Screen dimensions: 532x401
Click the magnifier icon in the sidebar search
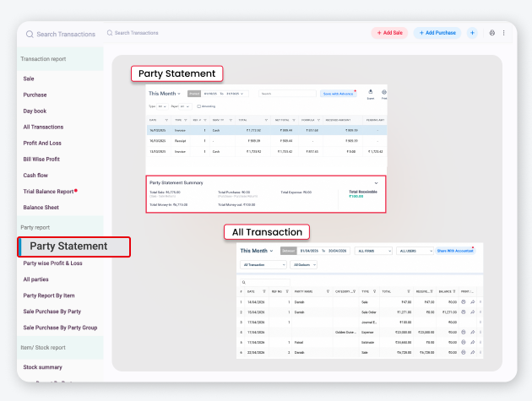click(x=30, y=35)
